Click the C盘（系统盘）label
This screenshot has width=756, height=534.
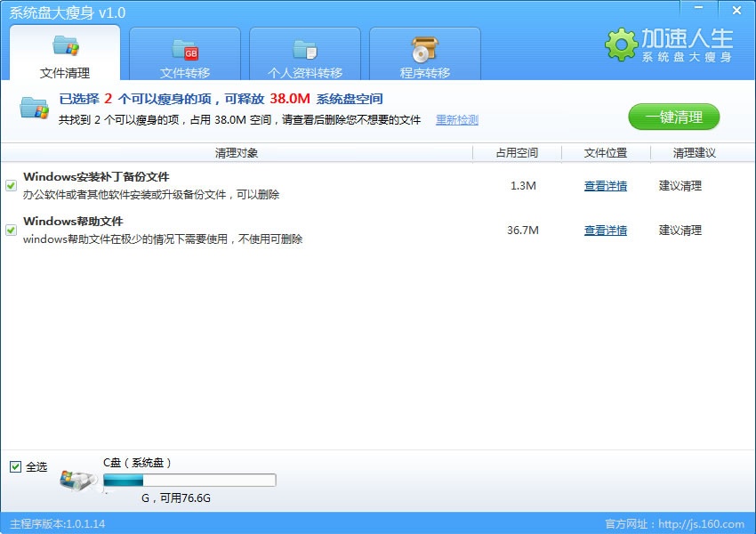(x=137, y=463)
